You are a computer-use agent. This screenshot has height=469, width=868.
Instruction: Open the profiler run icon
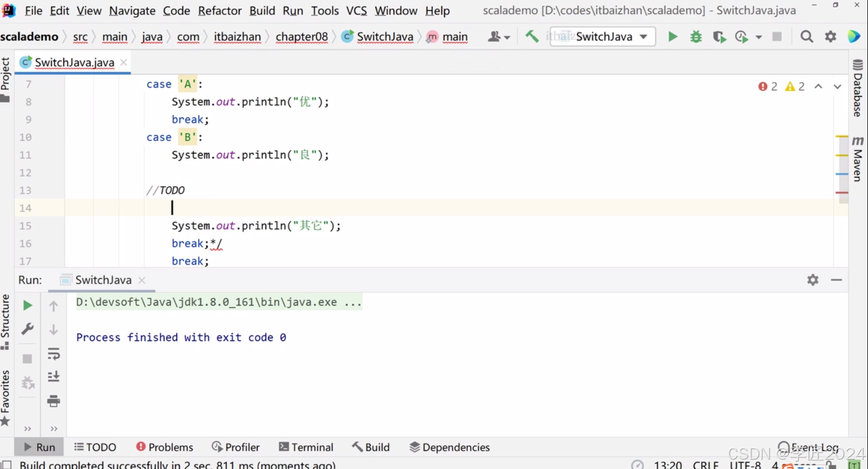click(x=742, y=37)
